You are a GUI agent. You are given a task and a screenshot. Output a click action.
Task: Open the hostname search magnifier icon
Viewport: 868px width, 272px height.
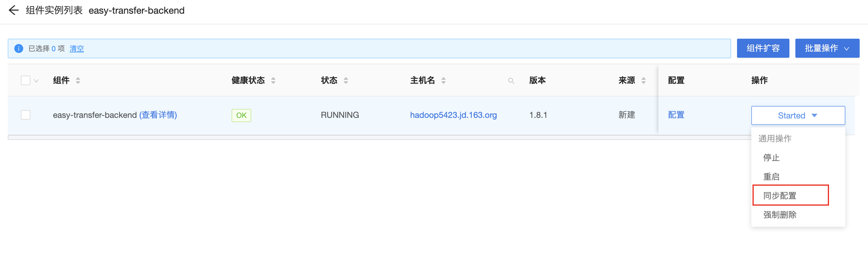pyautogui.click(x=511, y=81)
